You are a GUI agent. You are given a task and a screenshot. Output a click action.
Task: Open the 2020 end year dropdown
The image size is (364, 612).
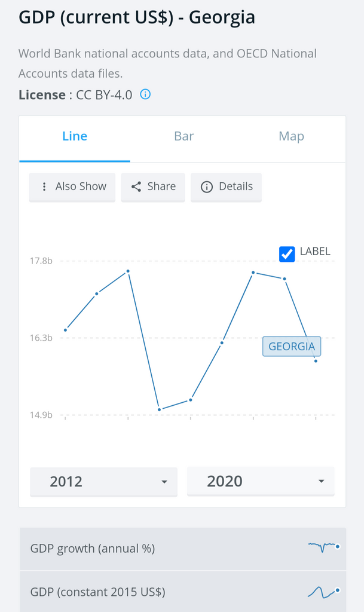pyautogui.click(x=261, y=481)
